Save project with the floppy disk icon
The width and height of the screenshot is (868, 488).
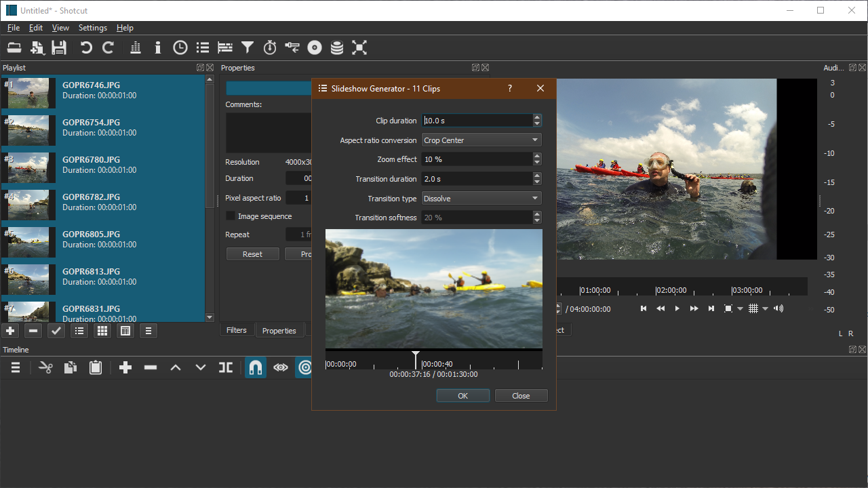point(59,47)
